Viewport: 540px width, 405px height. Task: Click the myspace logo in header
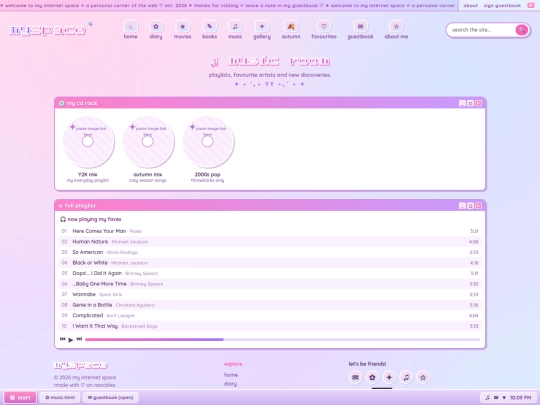[48, 31]
